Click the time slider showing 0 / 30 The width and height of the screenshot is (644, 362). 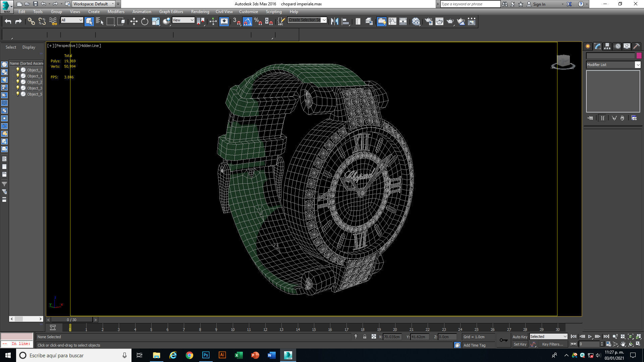pyautogui.click(x=71, y=320)
